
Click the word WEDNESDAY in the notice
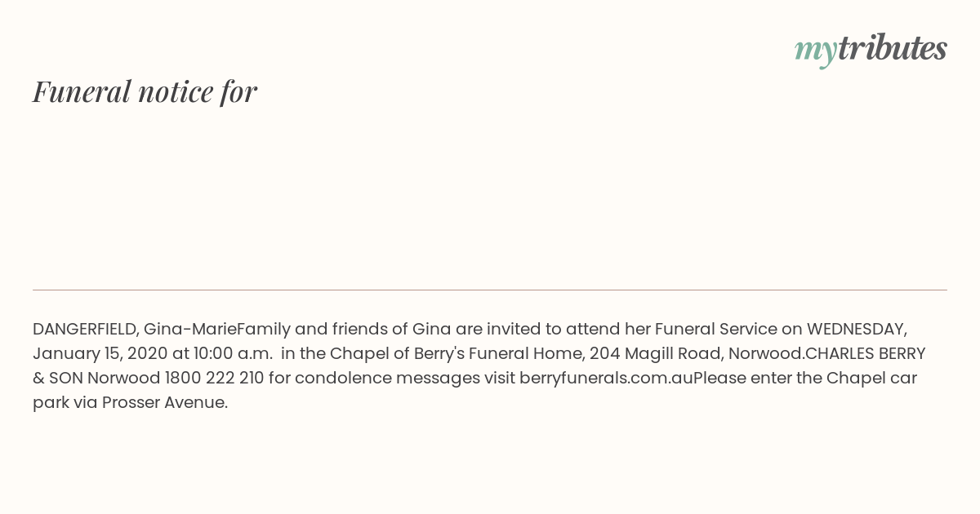coord(857,330)
